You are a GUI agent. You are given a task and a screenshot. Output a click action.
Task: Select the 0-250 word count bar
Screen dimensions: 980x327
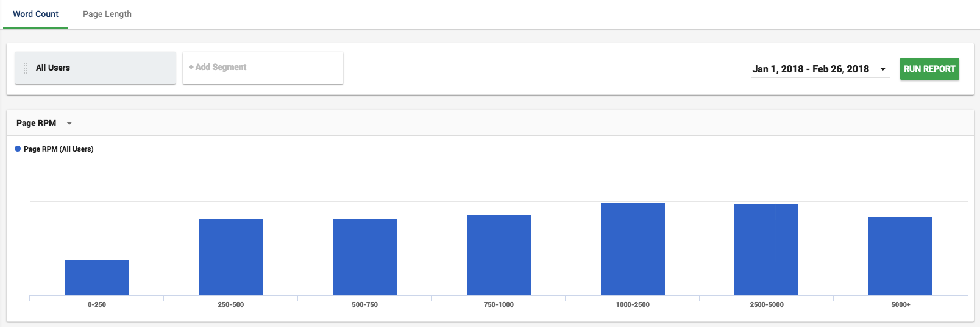96,278
